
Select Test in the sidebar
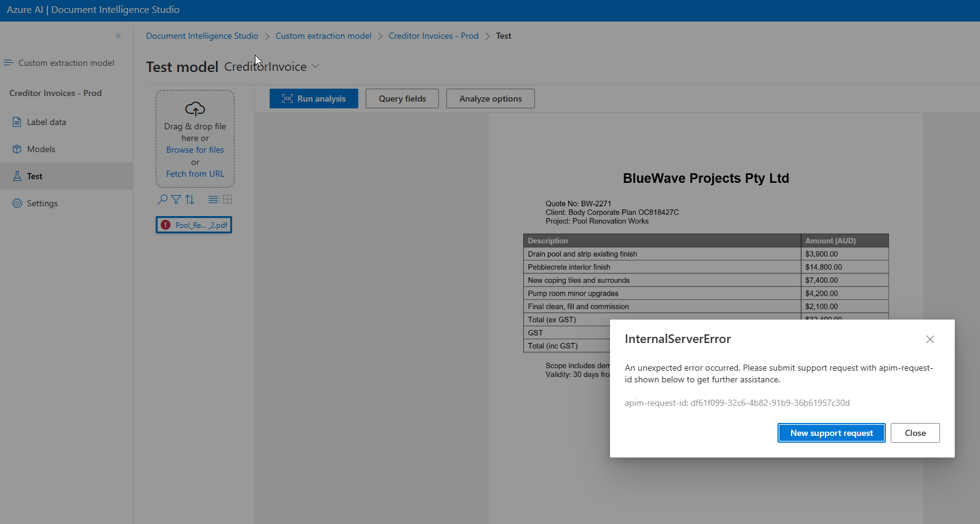coord(66,176)
